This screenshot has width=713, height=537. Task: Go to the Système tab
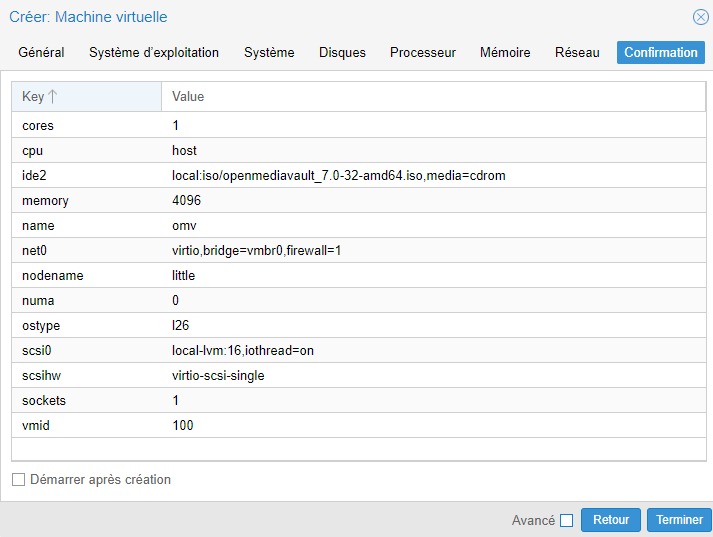pos(269,53)
